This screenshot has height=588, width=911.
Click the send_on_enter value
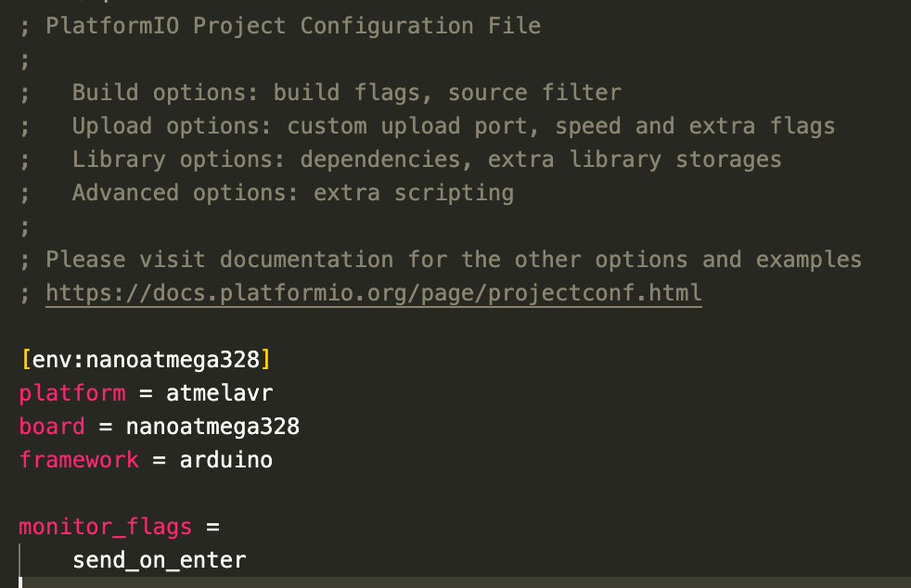160,560
